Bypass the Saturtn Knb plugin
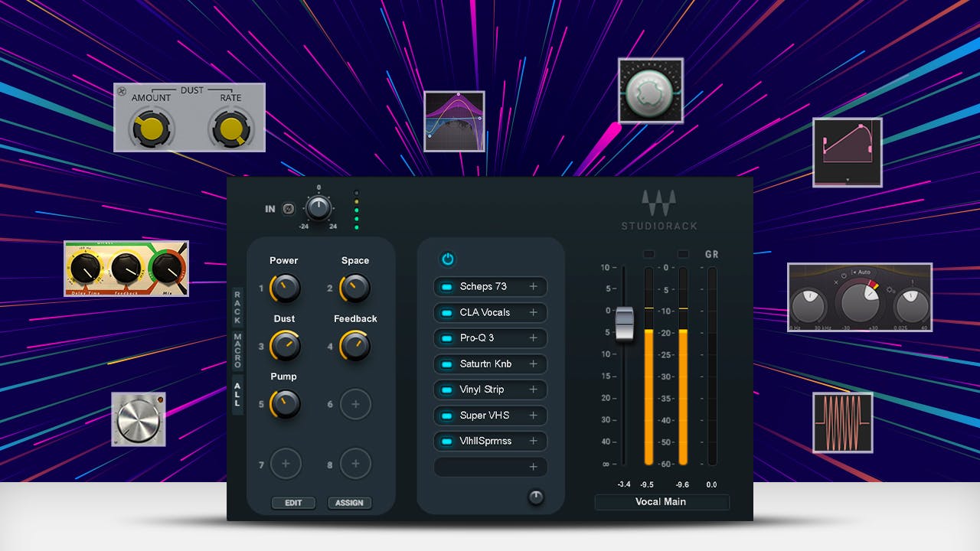980x551 pixels. coord(445,364)
